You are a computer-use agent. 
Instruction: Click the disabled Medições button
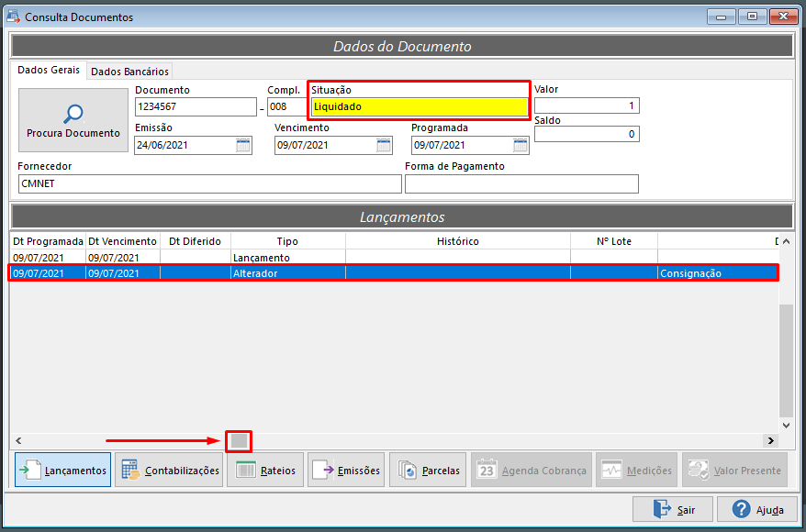tap(636, 470)
